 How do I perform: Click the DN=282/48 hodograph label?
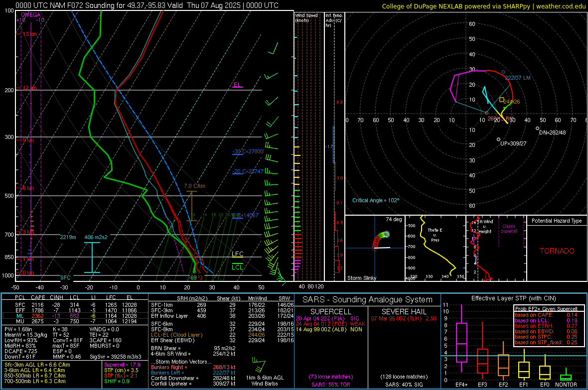(553, 132)
